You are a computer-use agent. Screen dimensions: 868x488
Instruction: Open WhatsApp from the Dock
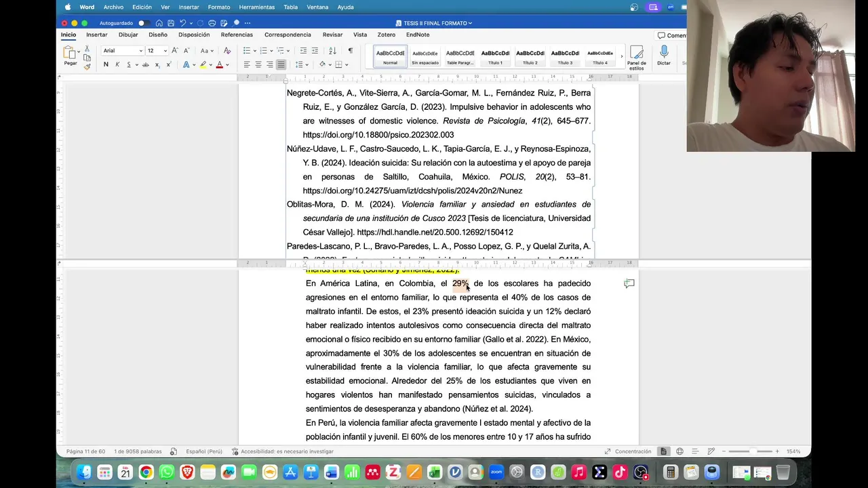pyautogui.click(x=167, y=472)
